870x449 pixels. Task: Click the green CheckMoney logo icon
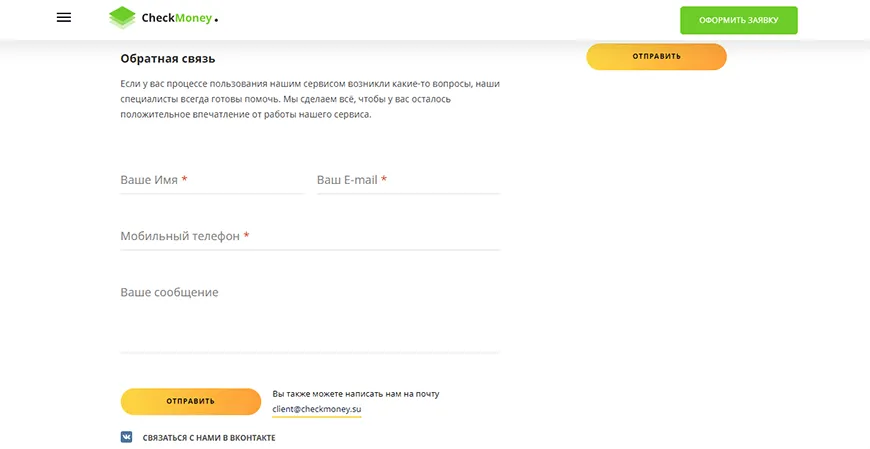point(122,18)
